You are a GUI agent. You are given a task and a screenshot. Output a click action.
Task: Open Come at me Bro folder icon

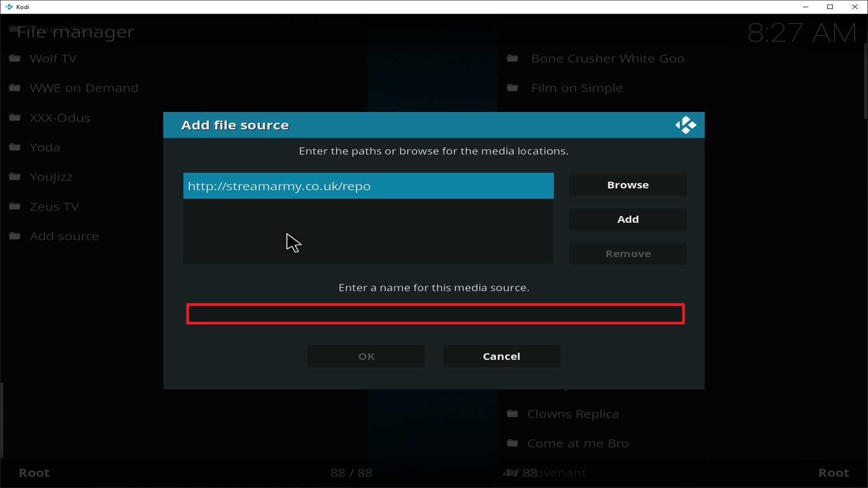[x=512, y=443]
